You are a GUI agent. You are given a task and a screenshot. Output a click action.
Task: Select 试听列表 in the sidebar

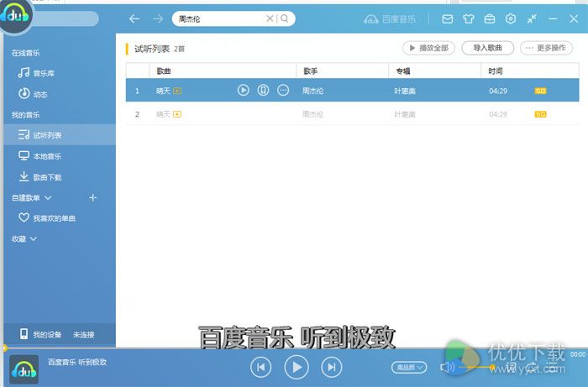tap(60, 134)
